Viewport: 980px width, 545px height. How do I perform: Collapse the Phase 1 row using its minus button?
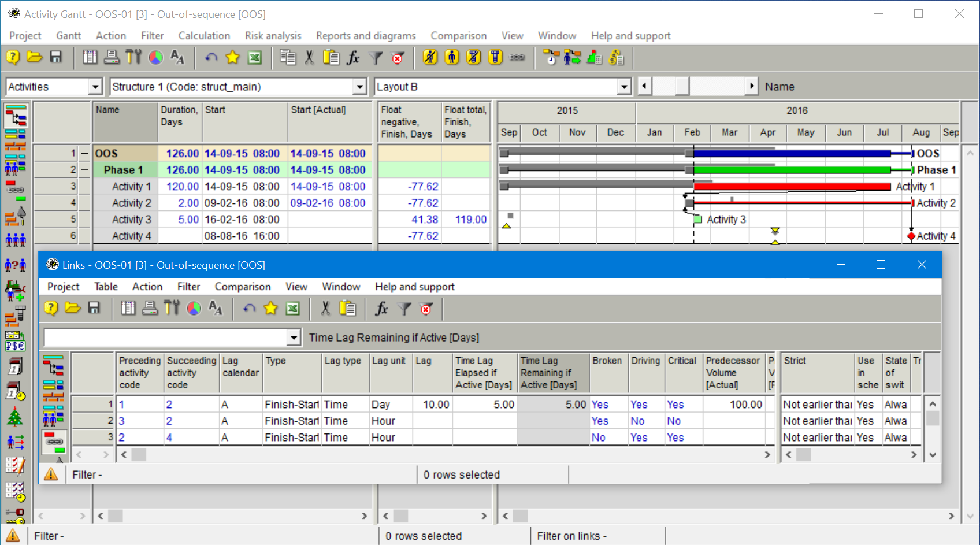(84, 170)
